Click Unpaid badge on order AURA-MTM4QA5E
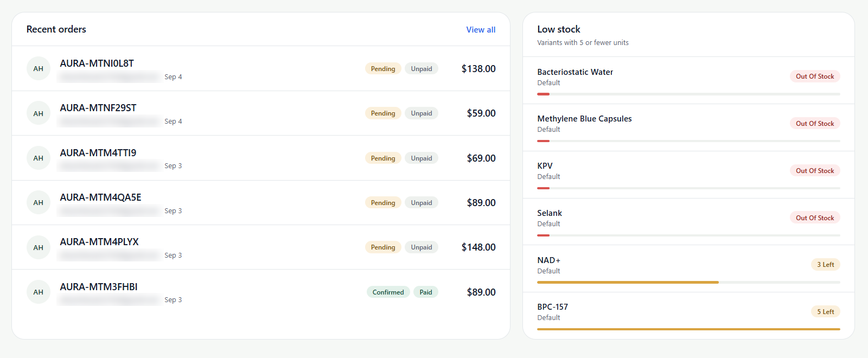Image resolution: width=868 pixels, height=358 pixels. [422, 202]
